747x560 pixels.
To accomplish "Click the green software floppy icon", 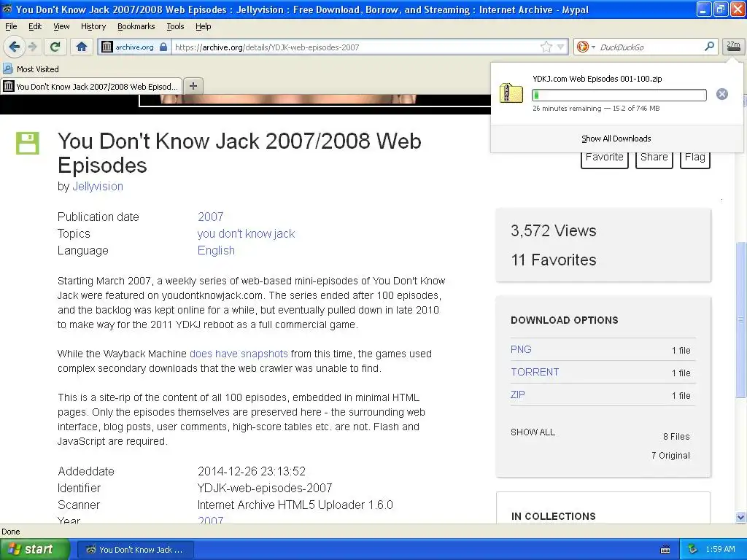I will coord(28,144).
